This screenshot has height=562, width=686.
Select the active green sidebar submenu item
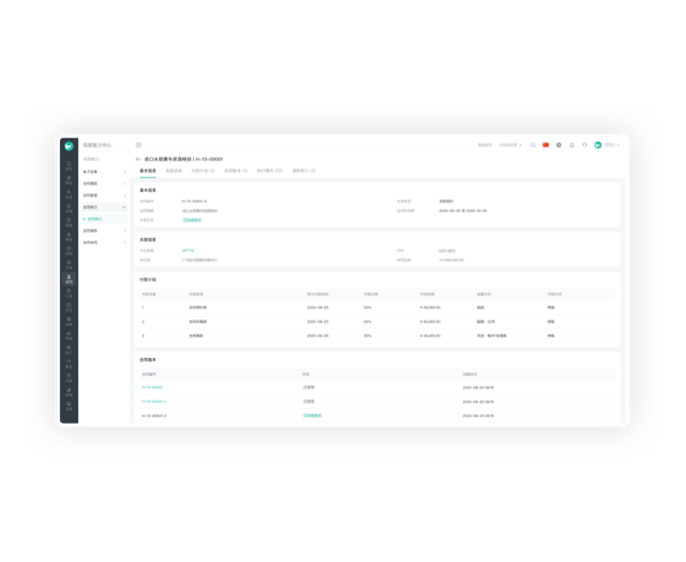point(95,219)
